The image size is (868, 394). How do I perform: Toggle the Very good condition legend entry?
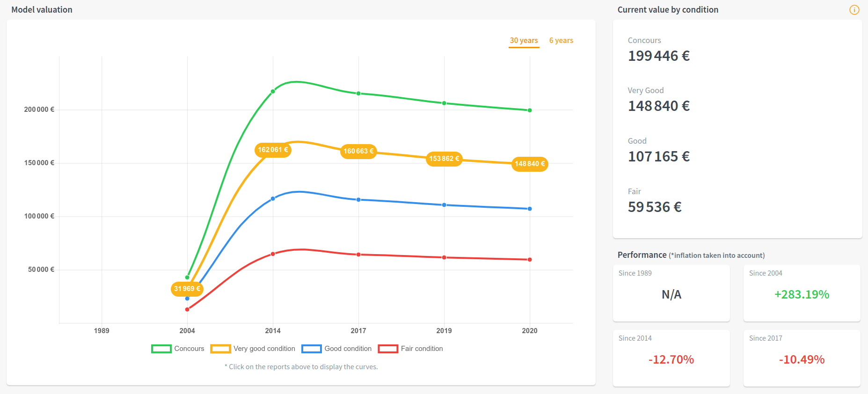point(253,349)
